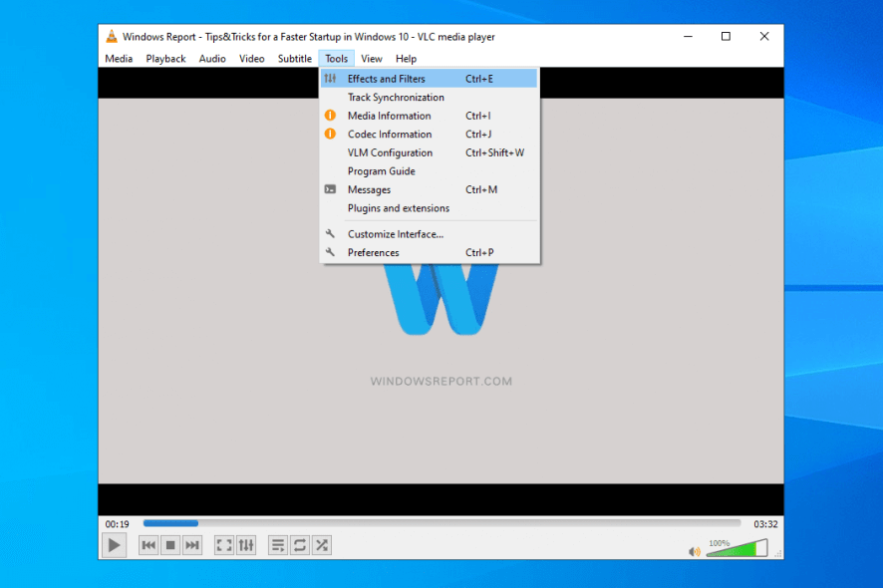Open the Audio menu
Screen dimensions: 883x588
point(212,59)
